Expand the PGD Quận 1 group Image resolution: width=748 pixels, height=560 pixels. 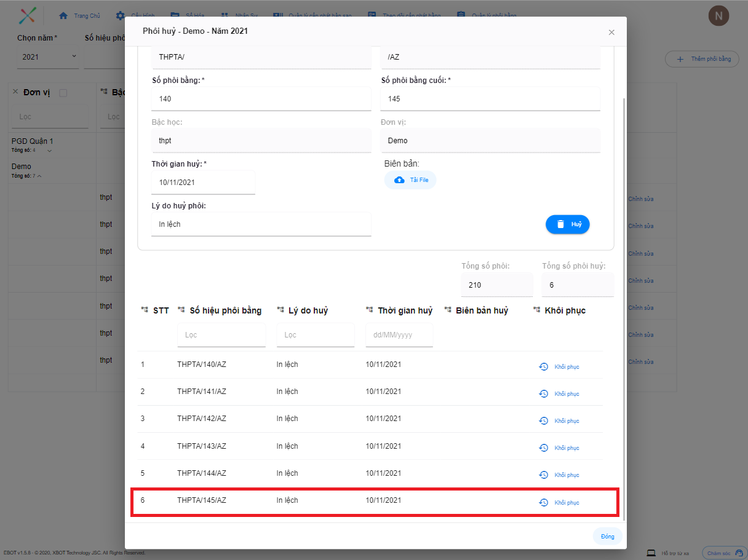[x=50, y=151]
